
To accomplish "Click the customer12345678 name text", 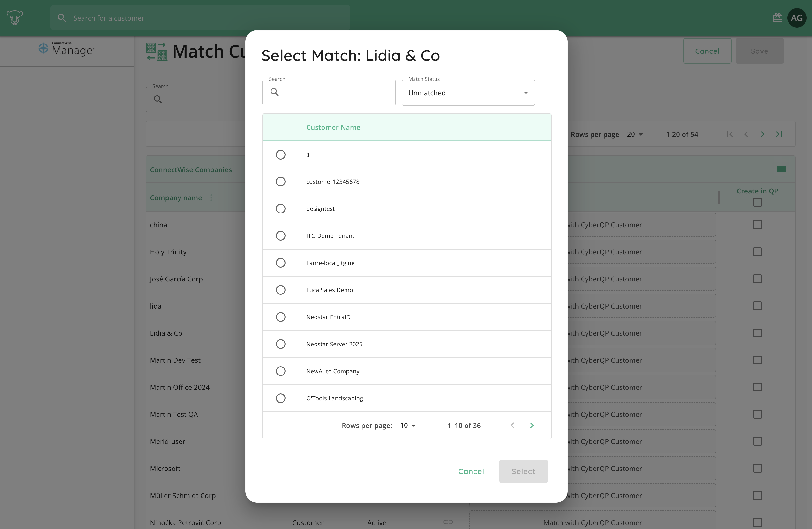I will (x=333, y=182).
